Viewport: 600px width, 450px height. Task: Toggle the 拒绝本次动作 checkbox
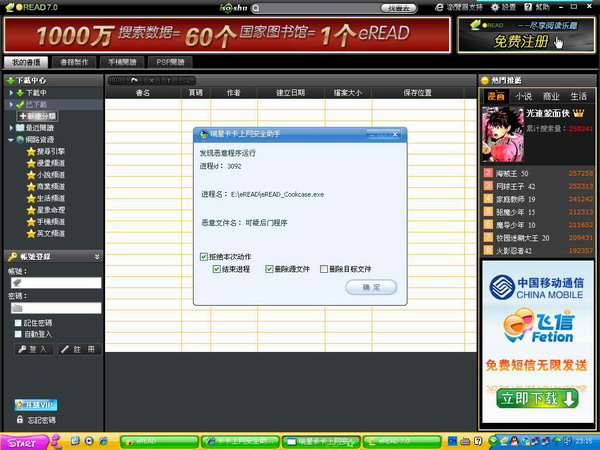pos(204,257)
